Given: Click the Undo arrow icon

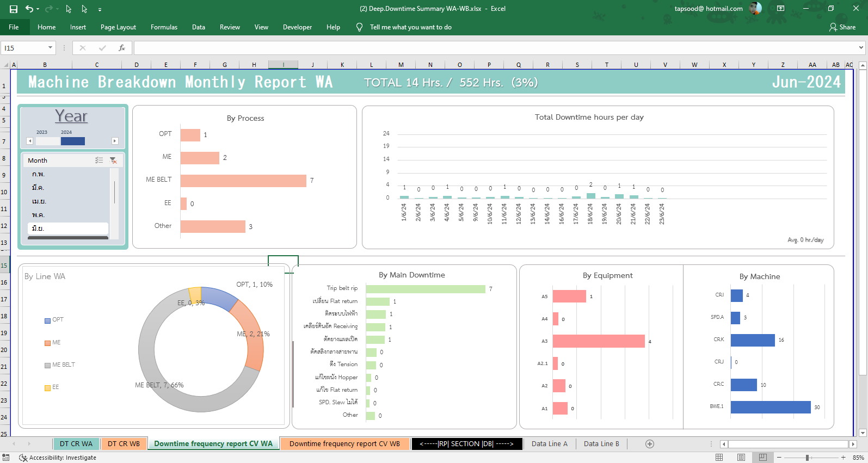Looking at the screenshot, I should coord(29,9).
